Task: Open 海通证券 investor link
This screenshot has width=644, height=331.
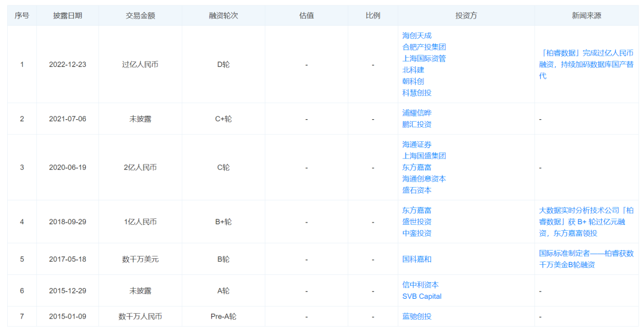Action: pos(417,144)
